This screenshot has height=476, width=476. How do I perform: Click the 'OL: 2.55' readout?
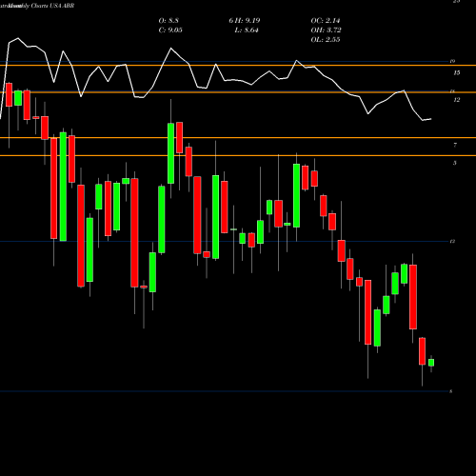326,40
